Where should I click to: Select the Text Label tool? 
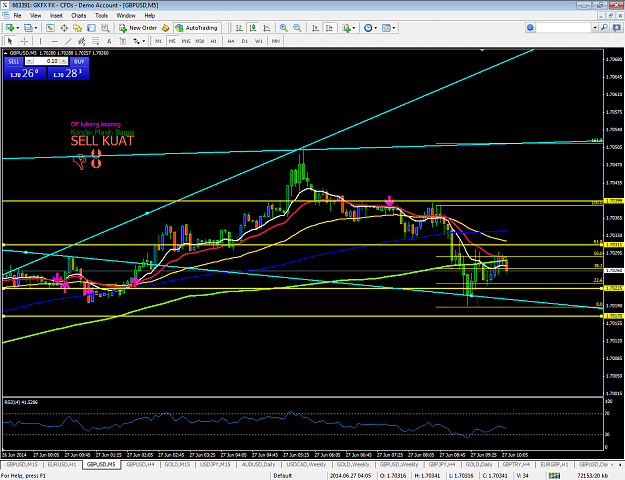(x=123, y=41)
